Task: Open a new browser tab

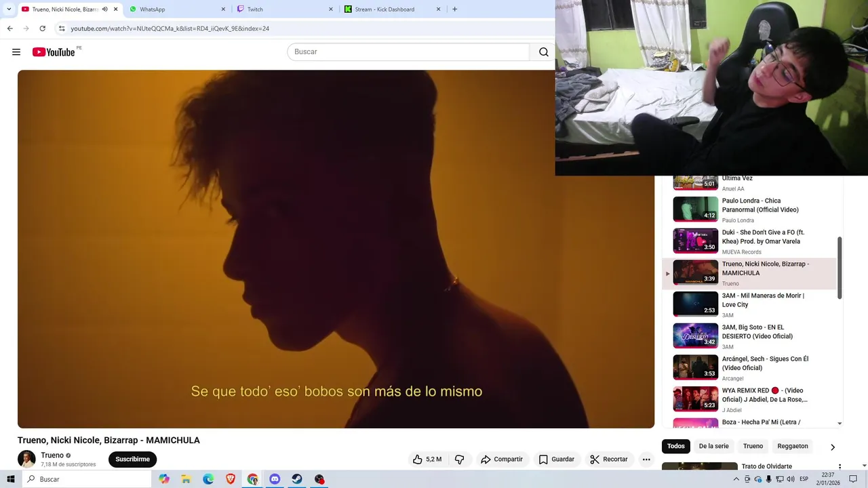Action: [454, 9]
